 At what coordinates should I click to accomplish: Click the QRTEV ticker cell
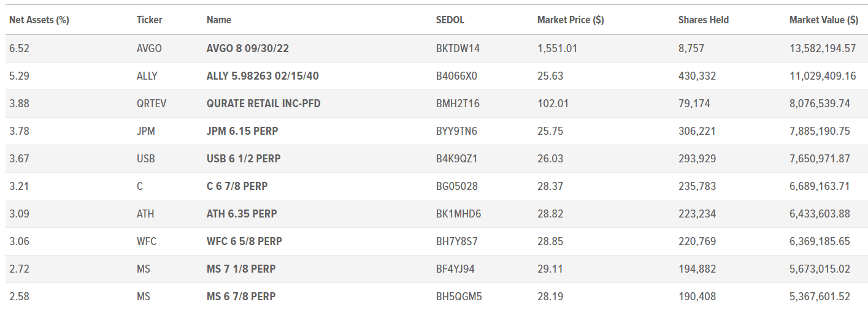(152, 104)
